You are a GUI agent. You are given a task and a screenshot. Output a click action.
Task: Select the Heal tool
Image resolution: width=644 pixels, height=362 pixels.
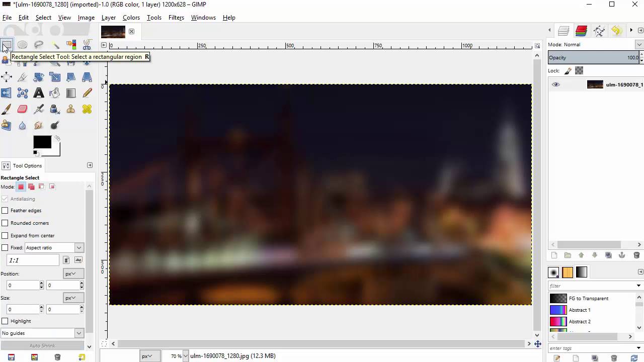click(x=87, y=109)
